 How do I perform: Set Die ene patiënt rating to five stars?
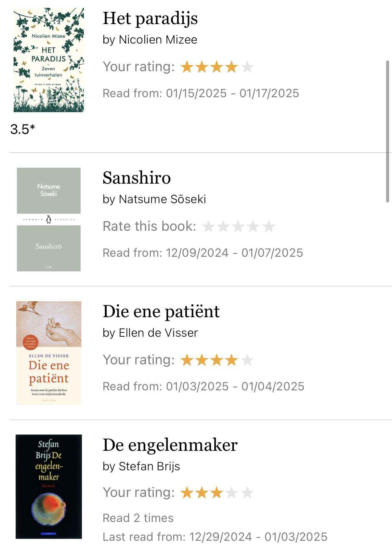pos(247,360)
